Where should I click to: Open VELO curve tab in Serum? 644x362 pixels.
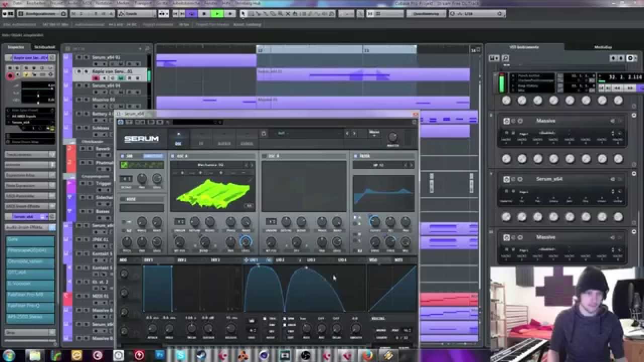tap(373, 260)
